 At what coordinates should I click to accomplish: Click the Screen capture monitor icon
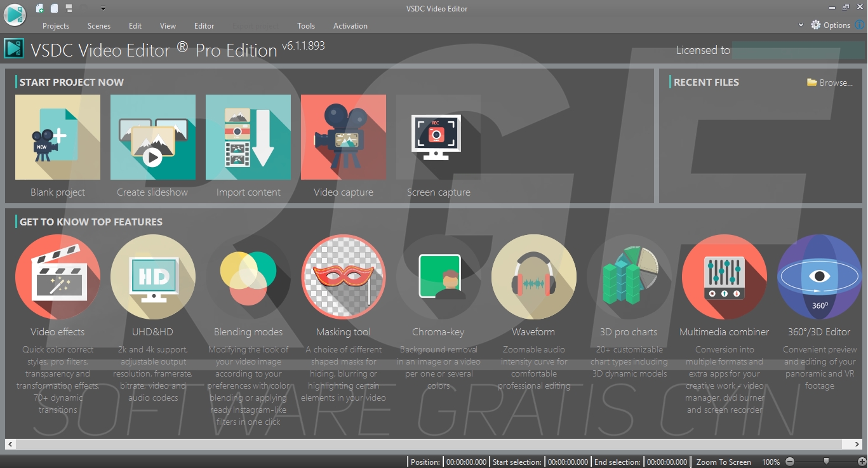coord(436,137)
